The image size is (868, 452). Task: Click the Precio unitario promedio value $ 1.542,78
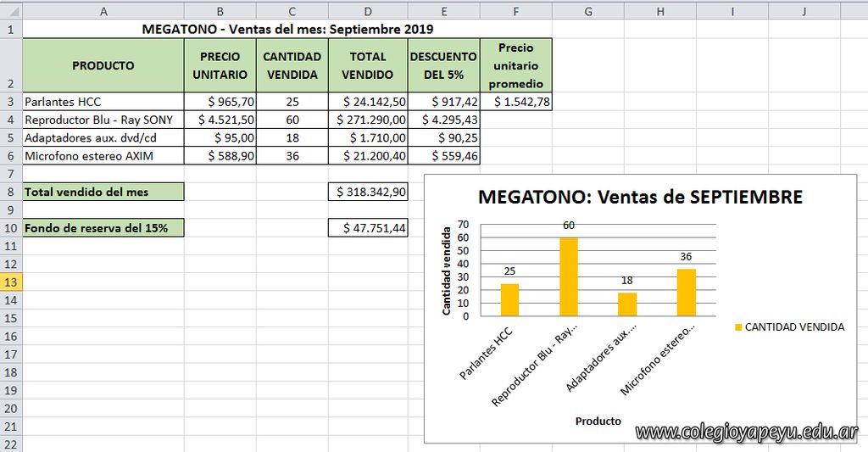coord(516,102)
